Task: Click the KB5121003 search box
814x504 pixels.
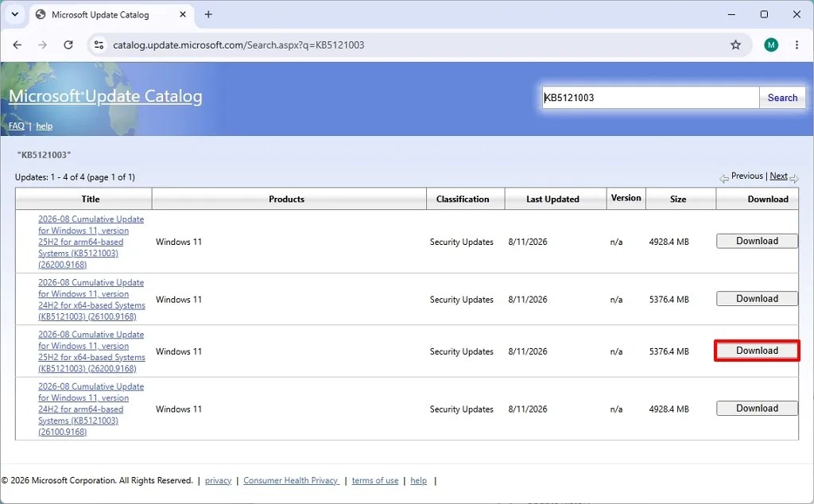Action: click(x=650, y=98)
